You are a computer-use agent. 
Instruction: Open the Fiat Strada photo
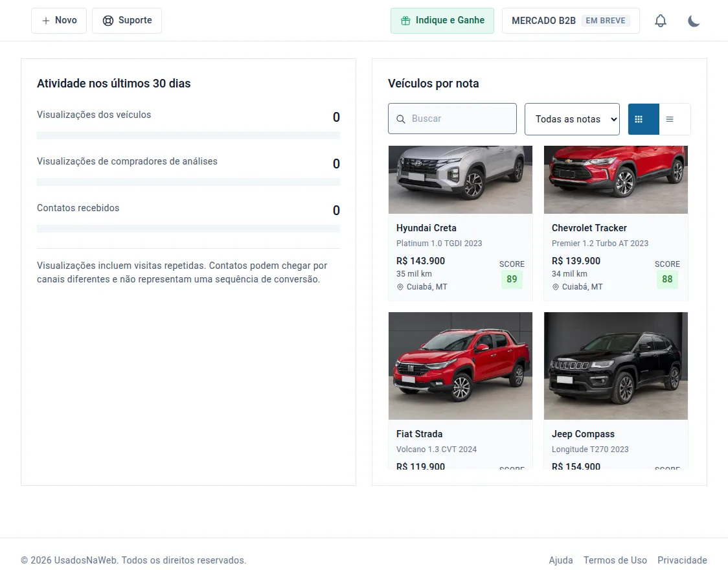pos(461,366)
